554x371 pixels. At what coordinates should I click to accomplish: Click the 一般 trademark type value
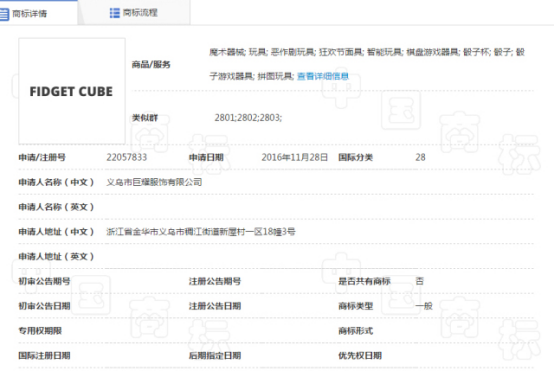click(424, 306)
